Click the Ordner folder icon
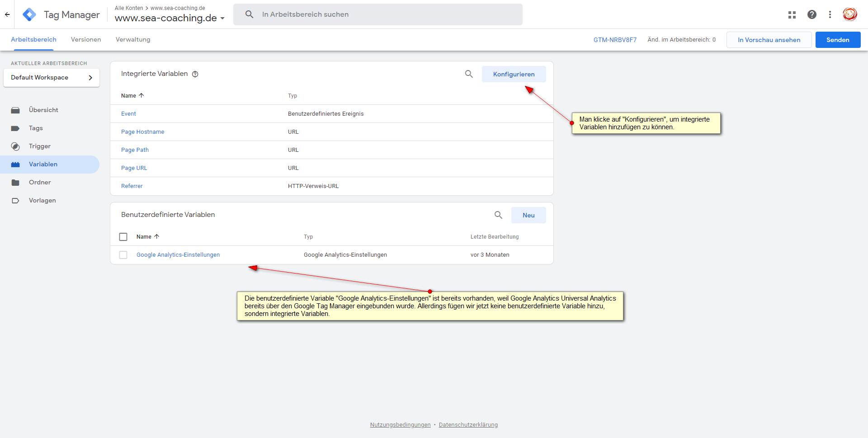 [15, 183]
